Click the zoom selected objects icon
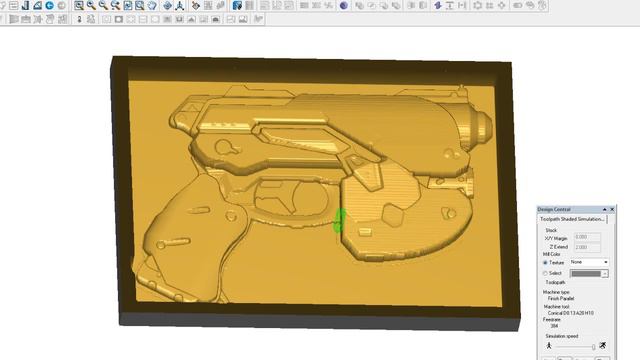 coord(140,6)
